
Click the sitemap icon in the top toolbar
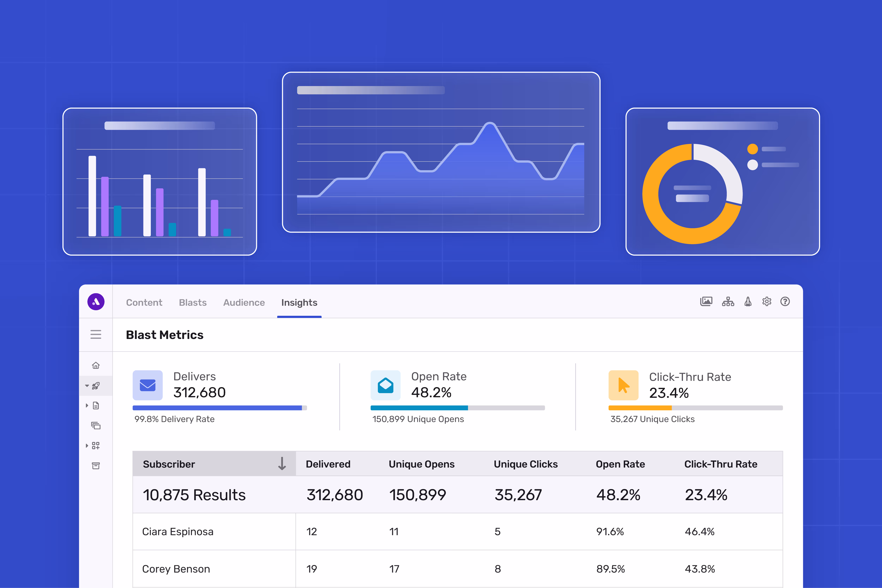click(x=728, y=302)
